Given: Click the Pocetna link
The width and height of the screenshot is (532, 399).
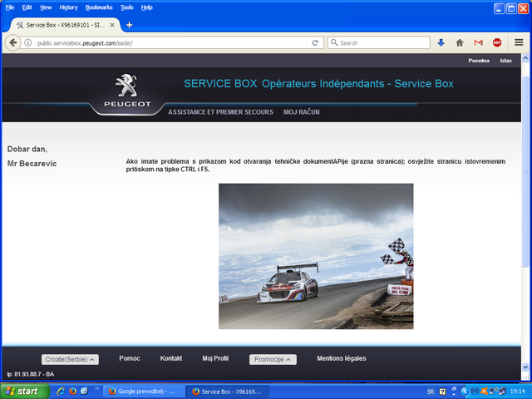Looking at the screenshot, I should pyautogui.click(x=479, y=61).
